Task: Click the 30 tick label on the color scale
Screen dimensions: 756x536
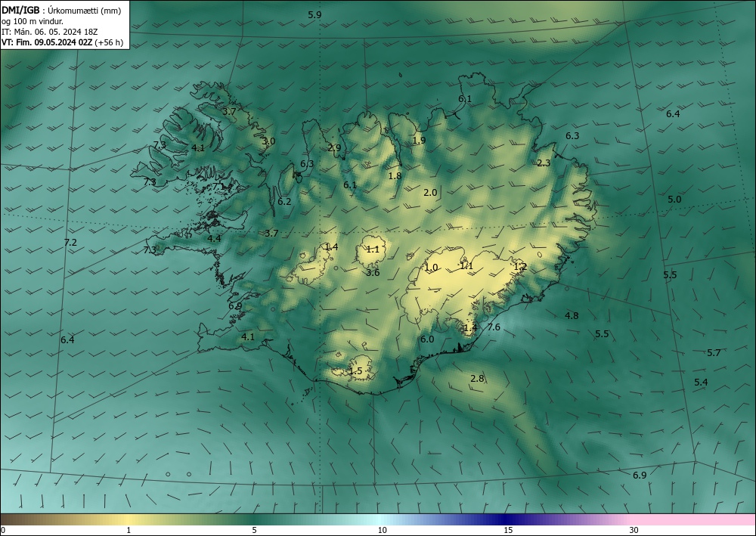Action: 634,530
